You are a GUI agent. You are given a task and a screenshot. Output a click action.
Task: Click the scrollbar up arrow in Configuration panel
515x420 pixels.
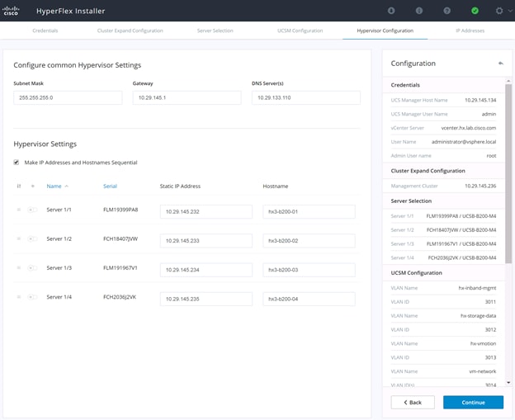click(508, 81)
